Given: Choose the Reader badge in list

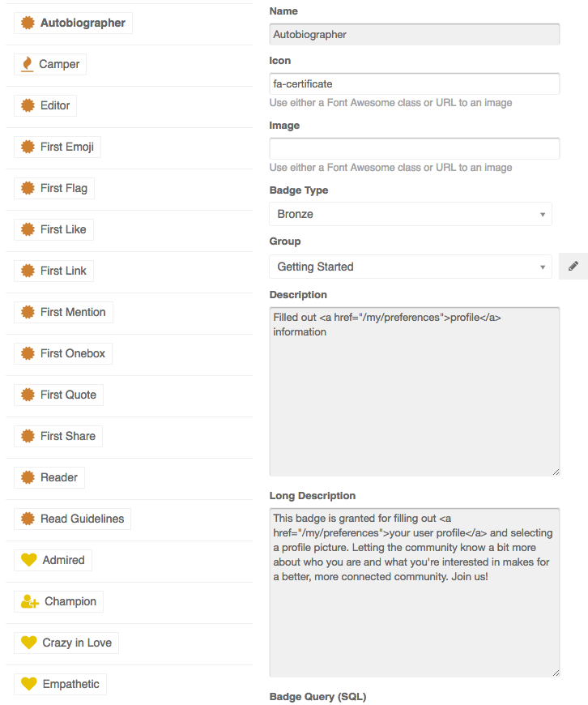Looking at the screenshot, I should [x=49, y=477].
